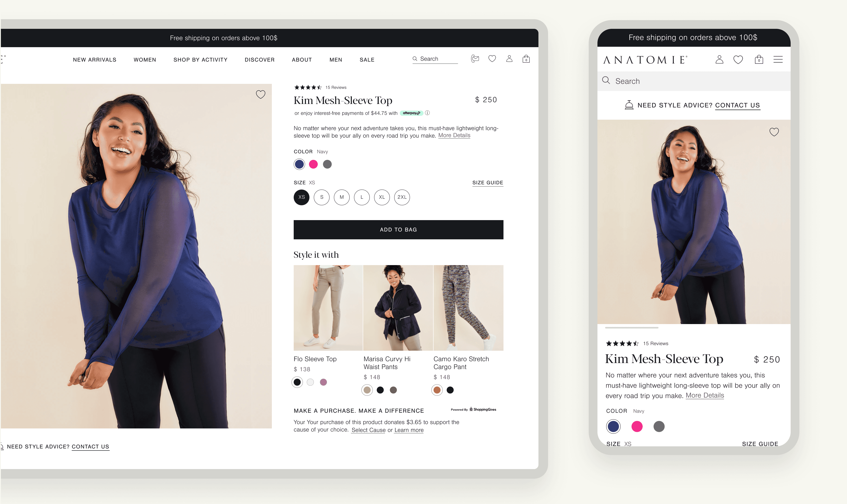
Task: Expand DISCOVER navigation item
Action: pyautogui.click(x=260, y=60)
